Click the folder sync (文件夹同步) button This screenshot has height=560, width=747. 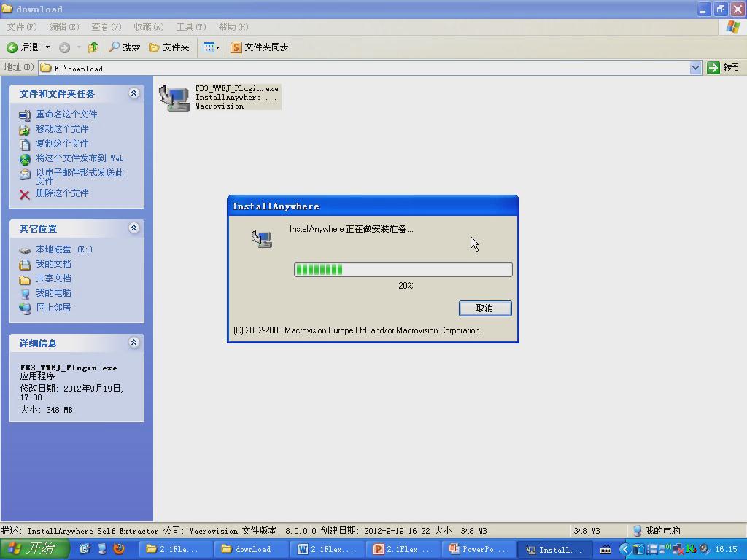[x=260, y=47]
